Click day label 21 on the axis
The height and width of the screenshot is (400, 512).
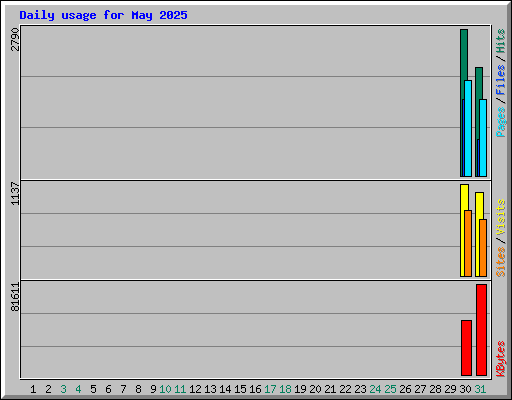[330, 389]
